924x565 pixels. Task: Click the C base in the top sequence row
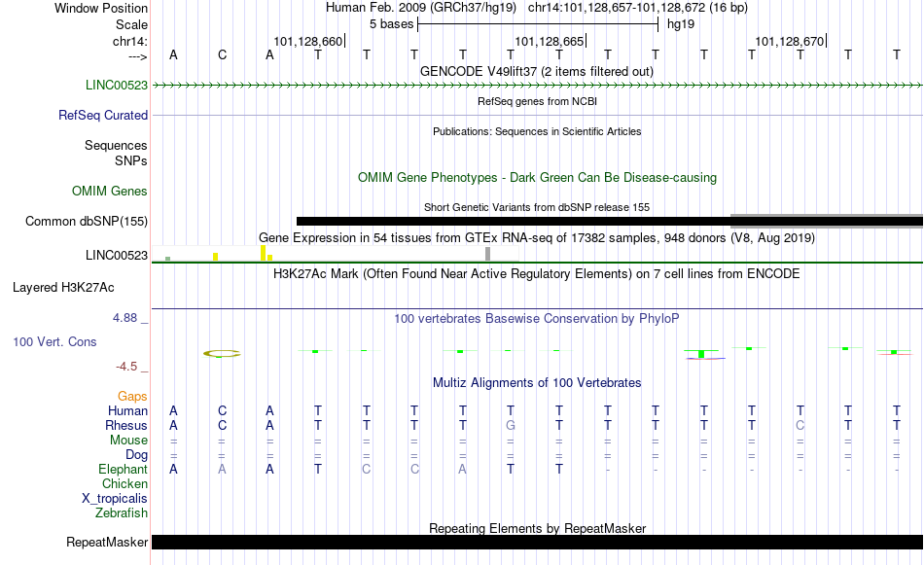pyautogui.click(x=222, y=54)
